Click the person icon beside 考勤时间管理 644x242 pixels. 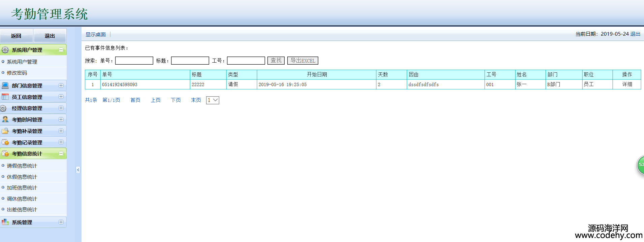tap(5, 119)
